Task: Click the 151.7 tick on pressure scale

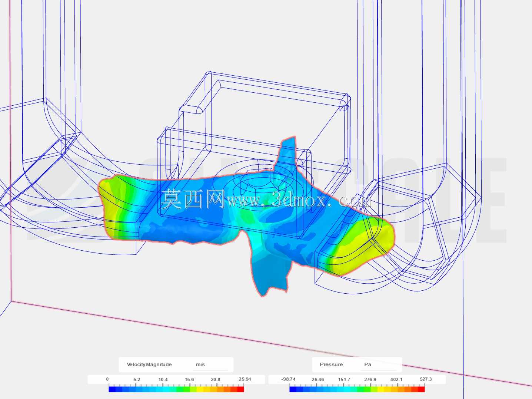Action: (x=344, y=380)
